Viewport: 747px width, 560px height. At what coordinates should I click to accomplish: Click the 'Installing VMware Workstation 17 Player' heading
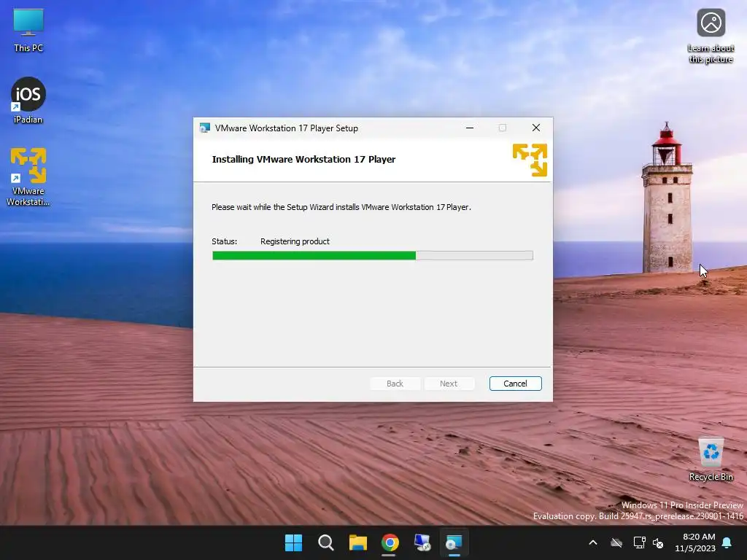(x=303, y=160)
